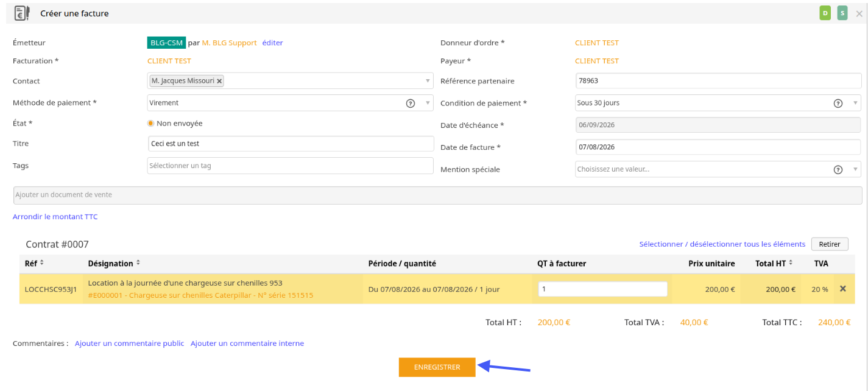Click the Titre field Ceci est un test
This screenshot has height=391, width=868.
click(290, 144)
